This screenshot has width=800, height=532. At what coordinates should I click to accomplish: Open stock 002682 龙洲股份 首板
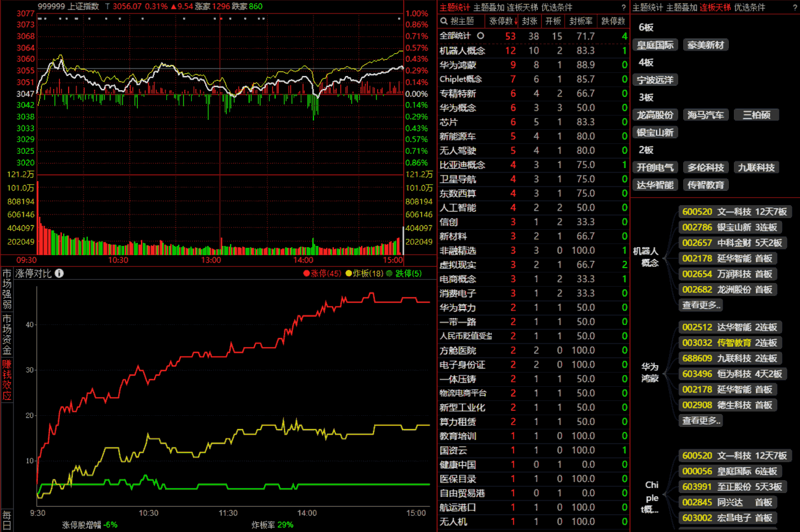728,289
